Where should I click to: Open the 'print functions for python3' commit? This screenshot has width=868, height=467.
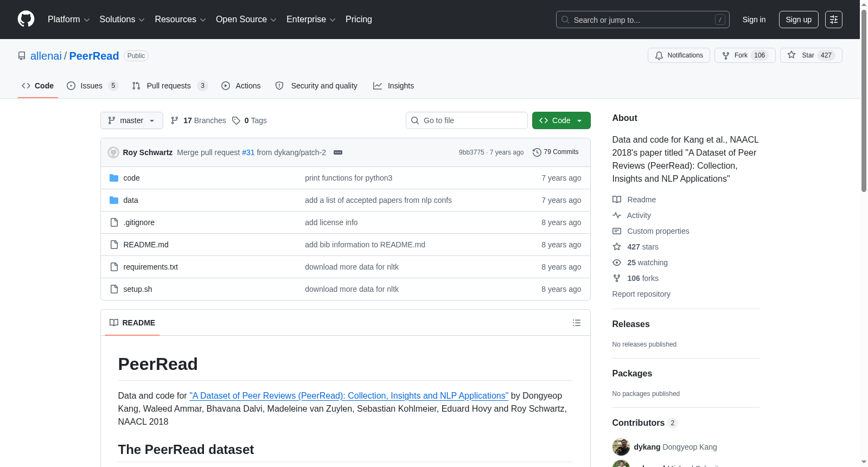click(348, 178)
